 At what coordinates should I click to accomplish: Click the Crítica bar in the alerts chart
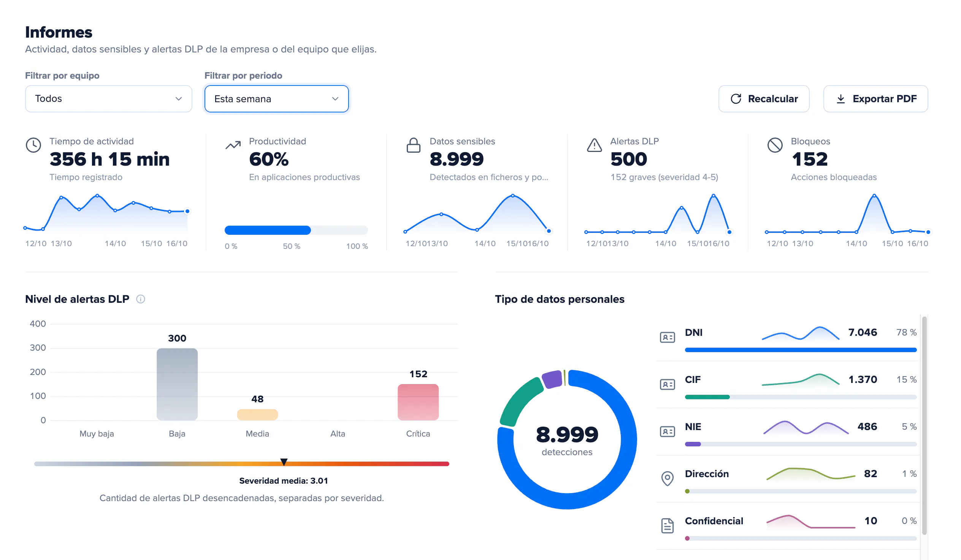click(x=418, y=402)
